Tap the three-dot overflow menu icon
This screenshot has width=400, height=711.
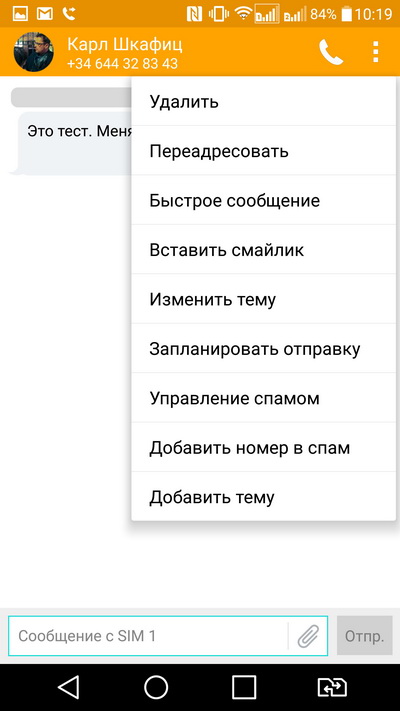point(376,52)
